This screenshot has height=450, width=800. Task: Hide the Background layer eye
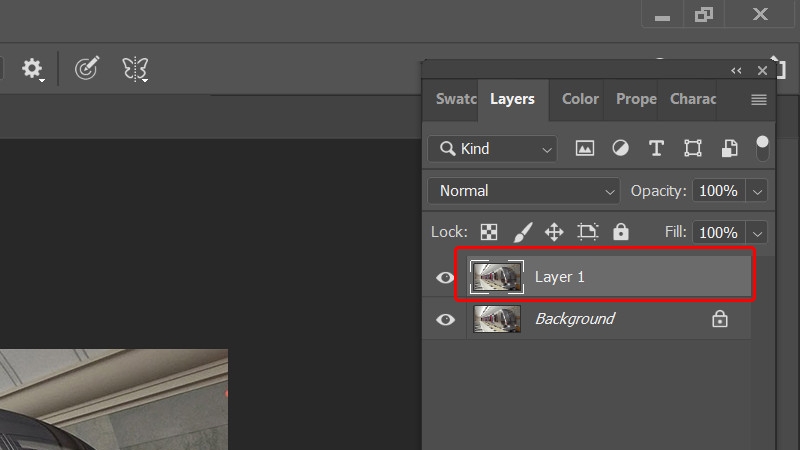(x=445, y=319)
